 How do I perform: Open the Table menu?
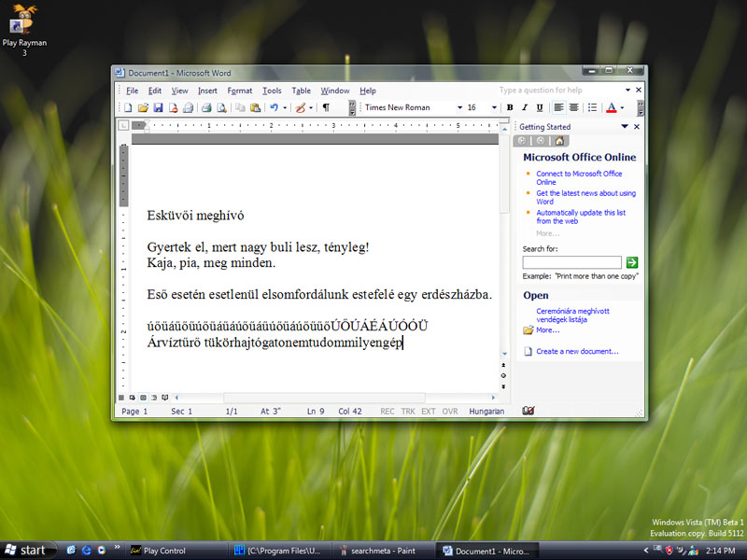point(301,91)
